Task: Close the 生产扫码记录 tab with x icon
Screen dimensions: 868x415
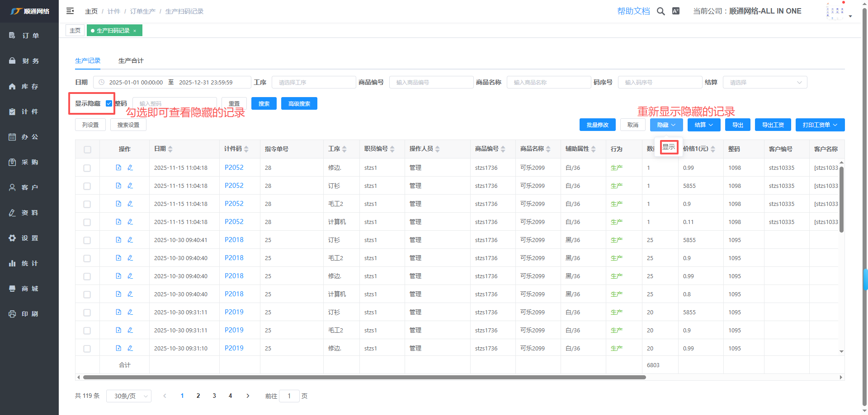Action: [135, 31]
